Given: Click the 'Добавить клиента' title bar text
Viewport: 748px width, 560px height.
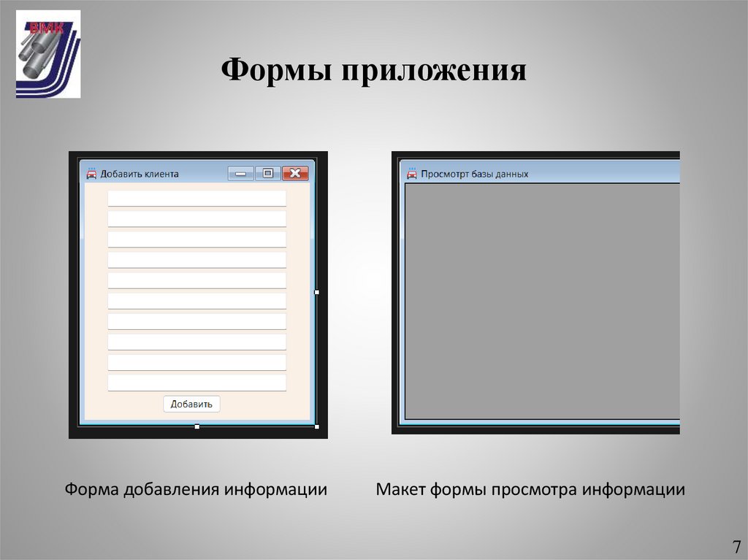Looking at the screenshot, I should (x=139, y=174).
